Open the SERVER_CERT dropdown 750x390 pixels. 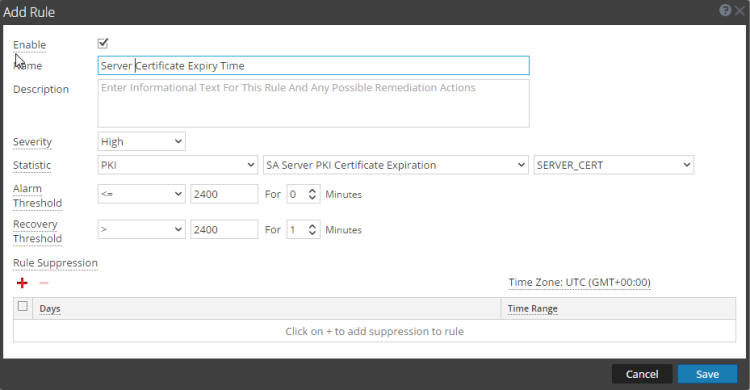coord(614,165)
